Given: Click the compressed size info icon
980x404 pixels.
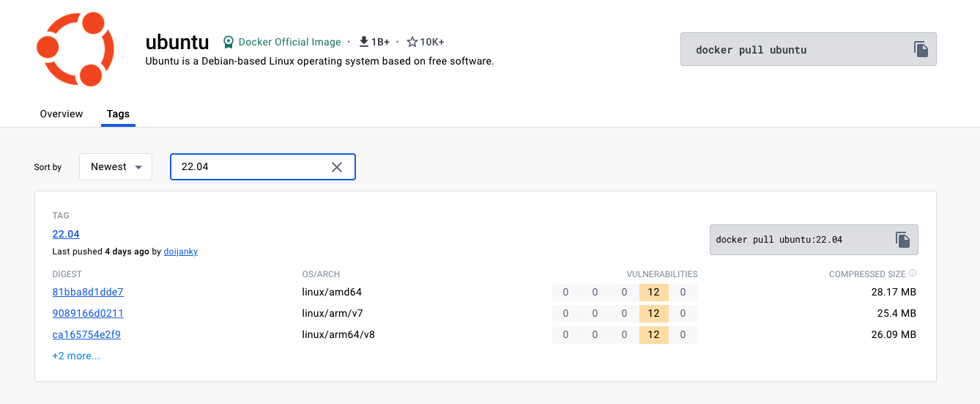Looking at the screenshot, I should pos(912,273).
